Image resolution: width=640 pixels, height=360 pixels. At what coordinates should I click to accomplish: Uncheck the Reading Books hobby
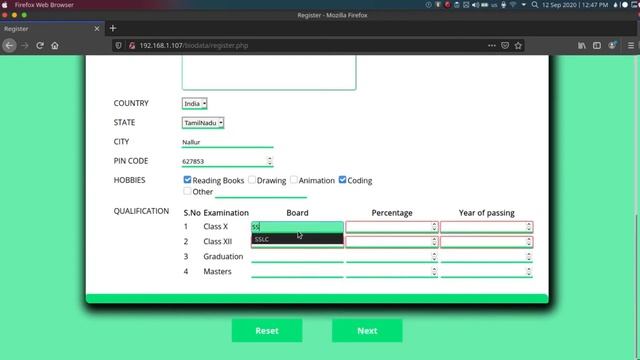[x=187, y=180]
